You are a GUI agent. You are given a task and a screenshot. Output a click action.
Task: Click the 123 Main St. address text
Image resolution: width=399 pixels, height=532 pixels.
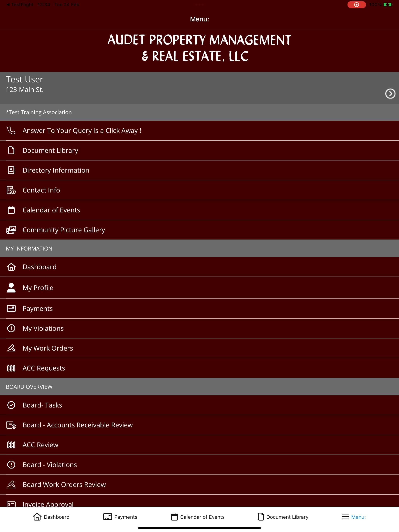coord(25,89)
